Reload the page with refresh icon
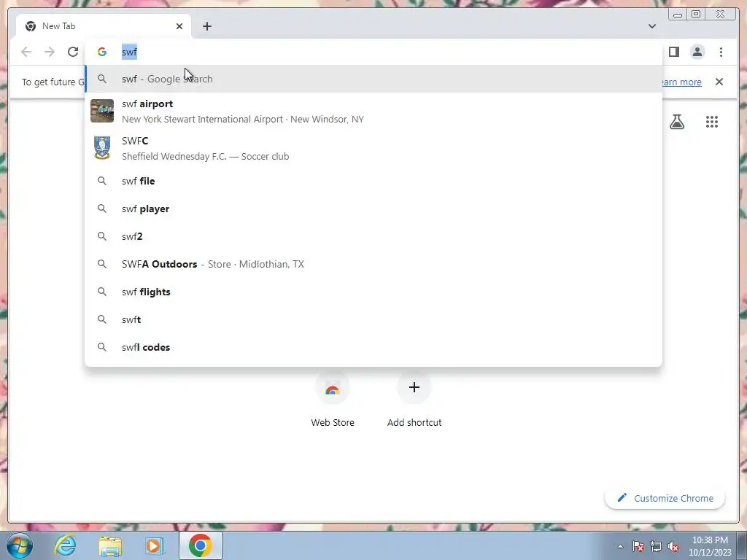The height and width of the screenshot is (560, 747). 73,52
